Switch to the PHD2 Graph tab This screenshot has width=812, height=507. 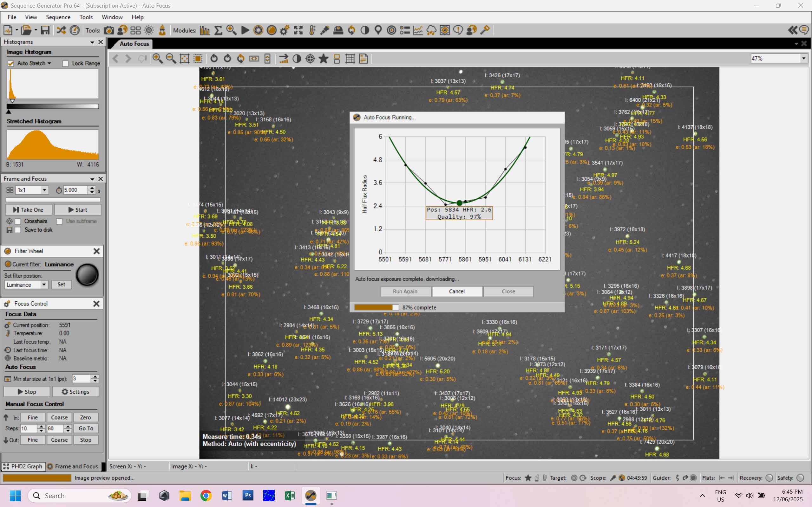pyautogui.click(x=23, y=466)
